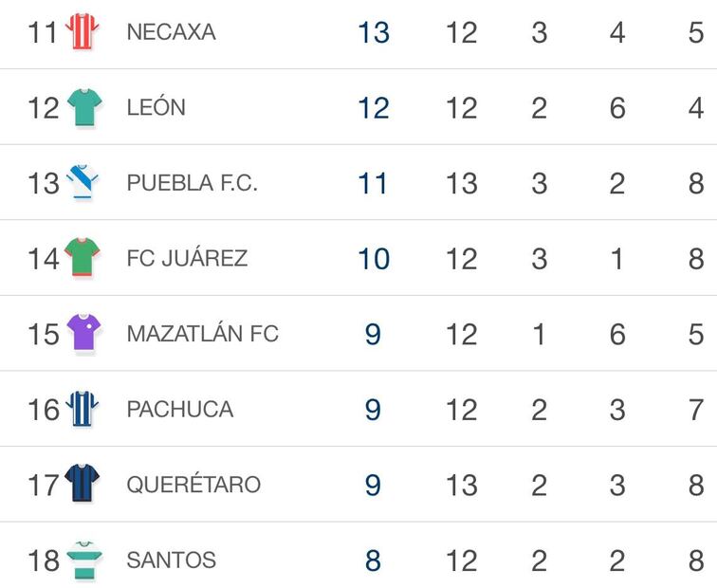Select the FC JUÁREZ team name
The image size is (717, 588).
coord(187,258)
